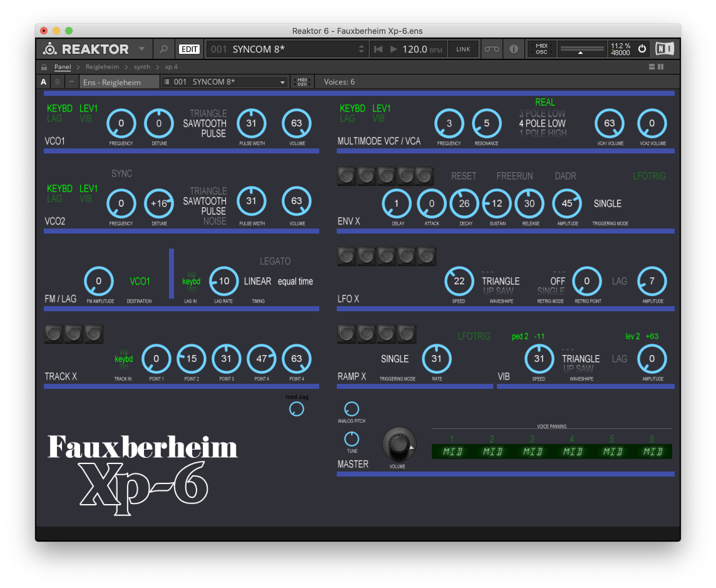Go to xp 4 in the breadcrumb
Viewport: 716px width, 588px height.
(171, 67)
